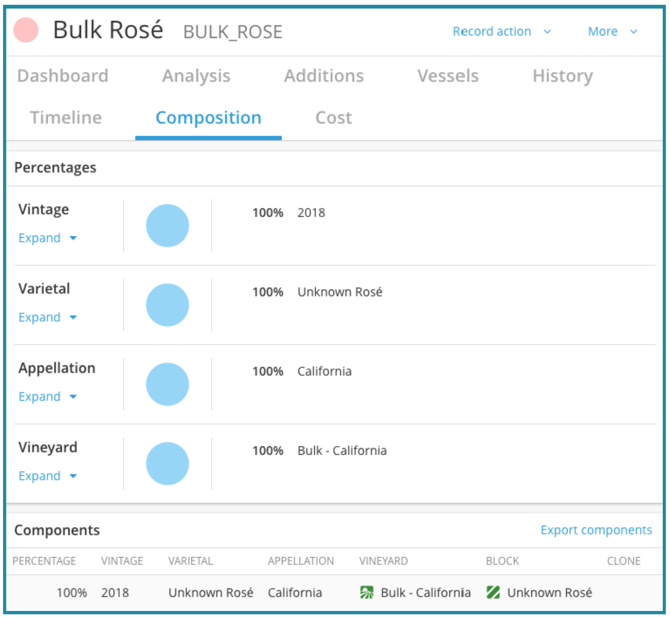The width and height of the screenshot is (670, 617).
Task: Click the Bulk - California vineyard link in Components
Action: point(426,593)
